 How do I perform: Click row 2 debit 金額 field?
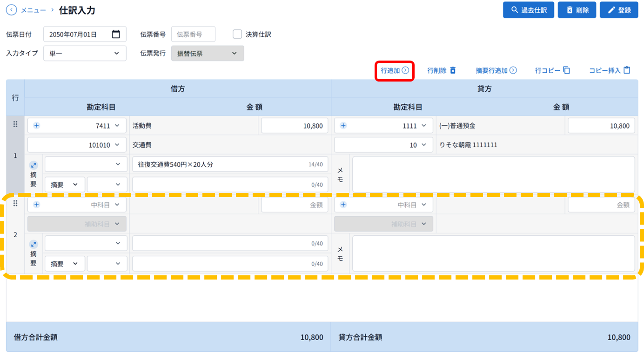pos(295,205)
